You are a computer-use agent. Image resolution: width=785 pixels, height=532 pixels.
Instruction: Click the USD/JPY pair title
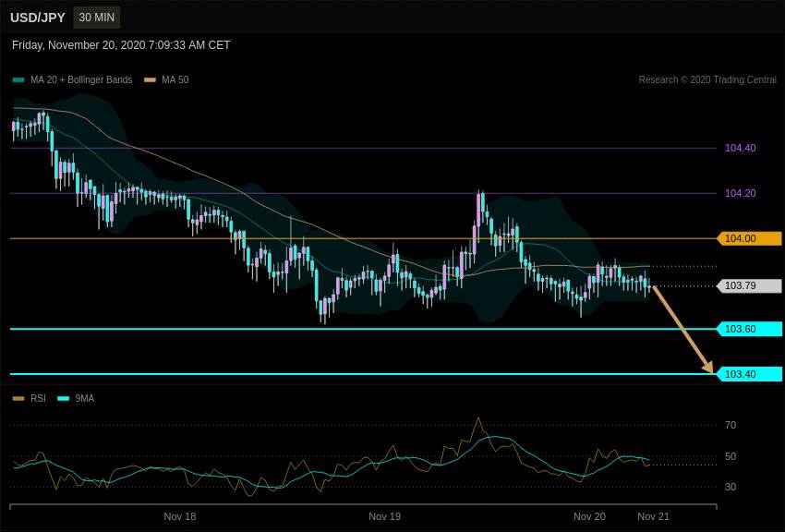[38, 18]
